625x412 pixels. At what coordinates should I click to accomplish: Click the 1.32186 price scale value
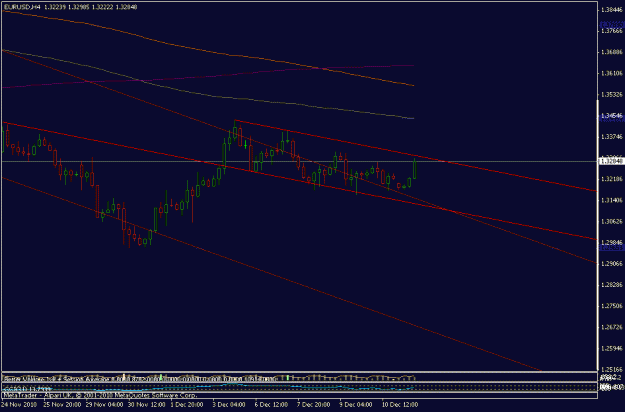pyautogui.click(x=611, y=179)
